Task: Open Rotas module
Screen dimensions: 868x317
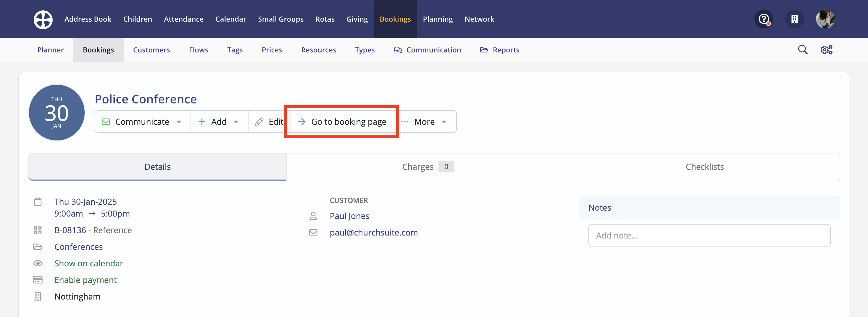Action: tap(325, 19)
